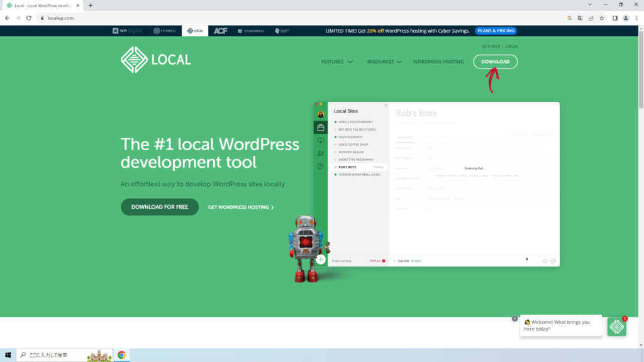The width and height of the screenshot is (644, 362).
Task: Click the Flywheel logo in top bar
Action: coord(165,31)
